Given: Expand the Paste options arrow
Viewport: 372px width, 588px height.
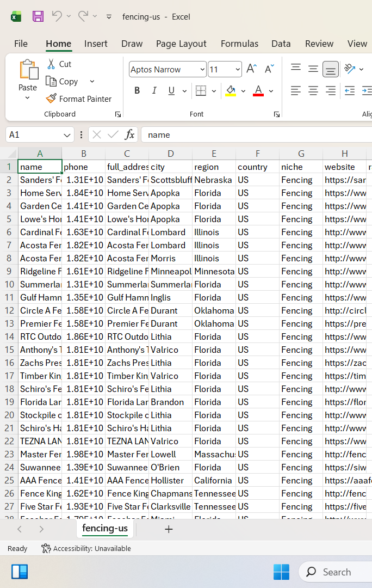Looking at the screenshot, I should [x=27, y=98].
